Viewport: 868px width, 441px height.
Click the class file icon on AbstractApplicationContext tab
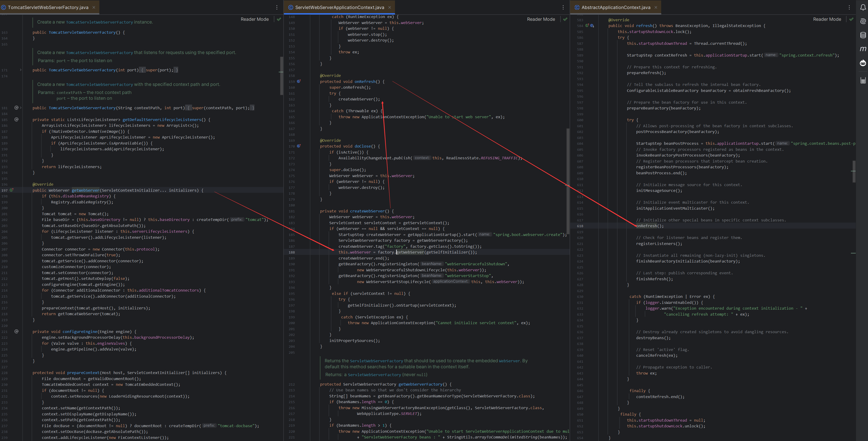click(577, 7)
